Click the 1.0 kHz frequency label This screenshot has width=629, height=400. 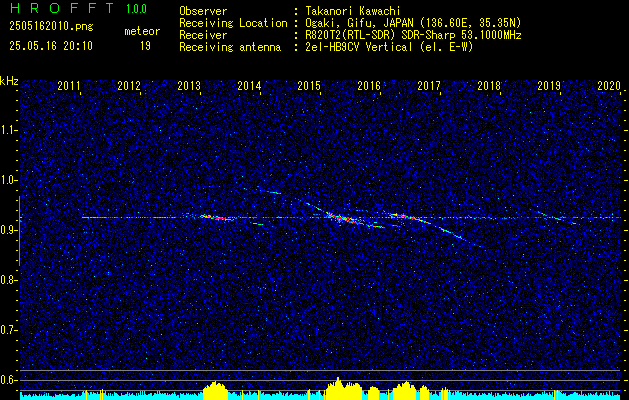(x=8, y=180)
